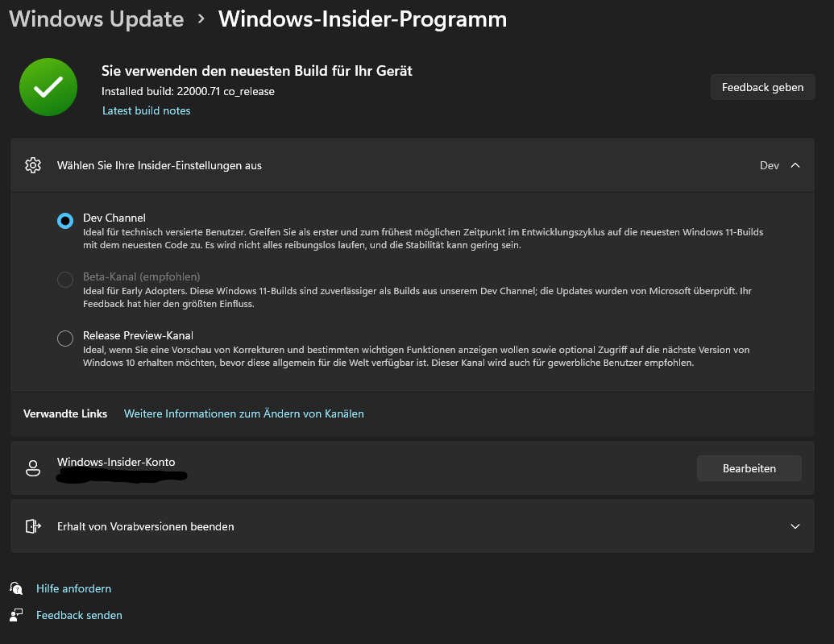
Task: Click the gear icon beside Insider-Einstellungen
Action: (x=33, y=165)
